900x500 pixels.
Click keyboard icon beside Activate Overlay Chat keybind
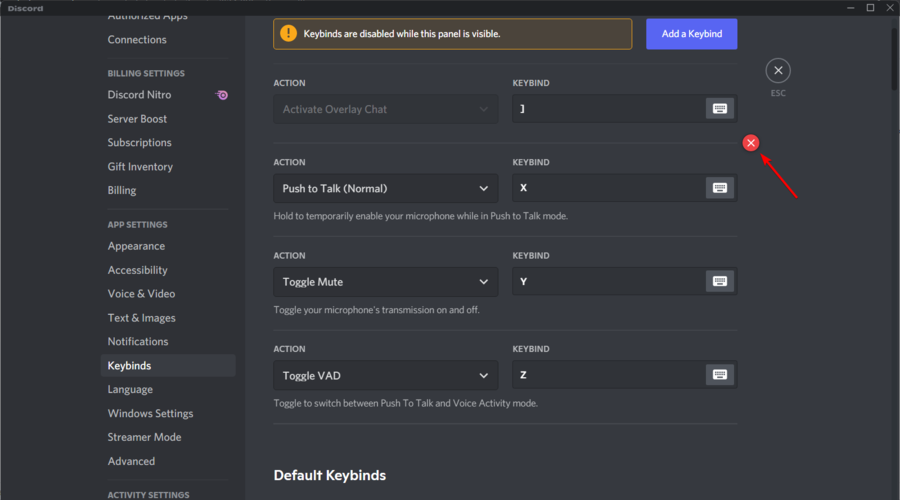pyautogui.click(x=720, y=109)
